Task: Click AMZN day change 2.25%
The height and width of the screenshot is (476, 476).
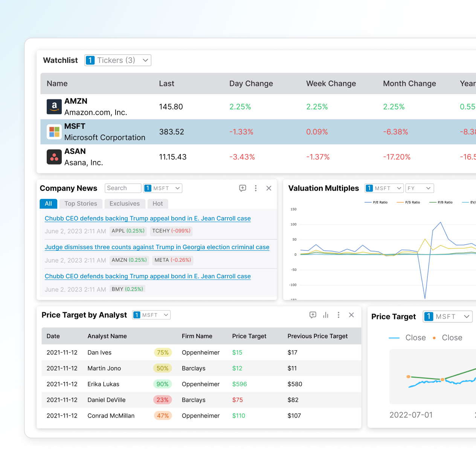Action: coord(240,107)
